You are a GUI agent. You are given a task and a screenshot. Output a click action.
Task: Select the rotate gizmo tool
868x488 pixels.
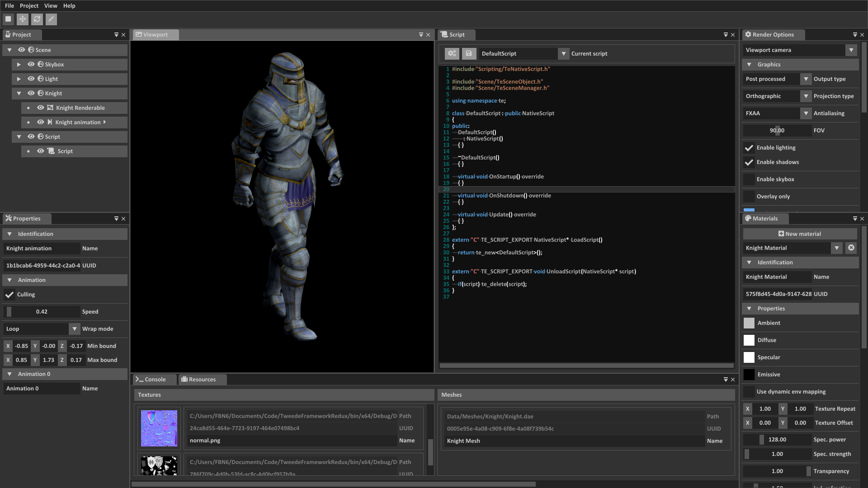point(37,19)
